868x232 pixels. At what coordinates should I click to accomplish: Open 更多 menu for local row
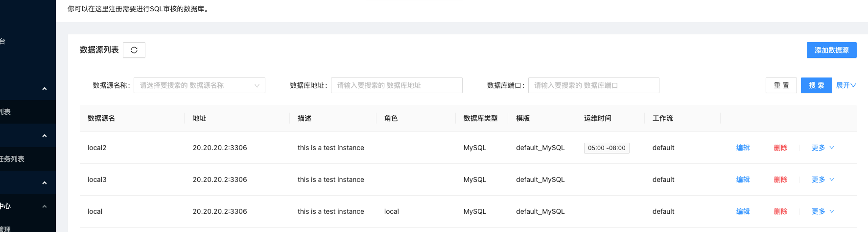822,211
